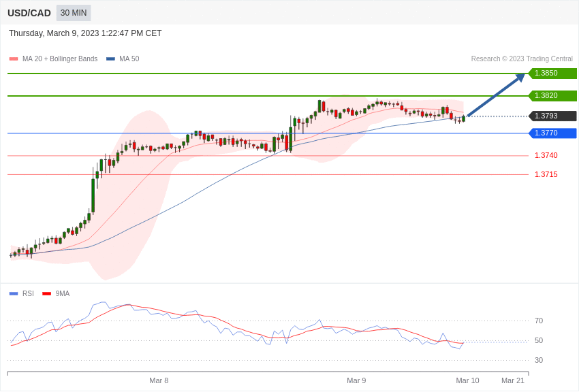Viewport: 579px width, 392px height.
Task: Click the MA 20 + Bollinger Bands label
Action: point(60,59)
